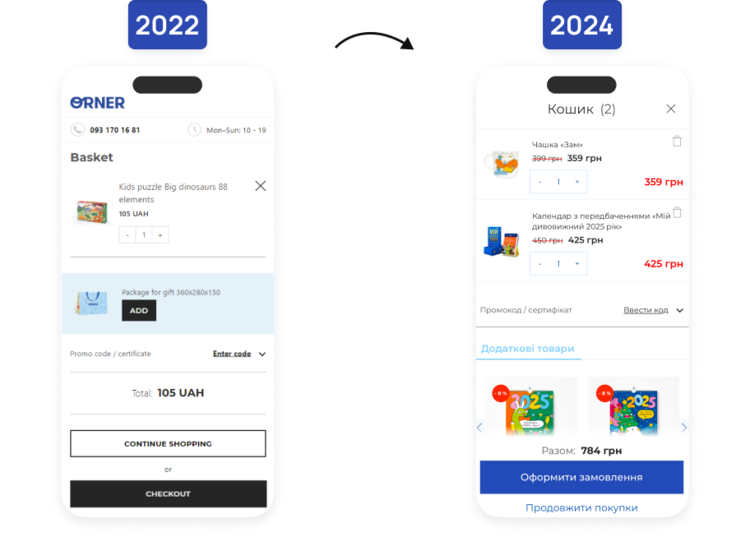Open the Enter code link
This screenshot has height=542, width=750.
[x=232, y=354]
